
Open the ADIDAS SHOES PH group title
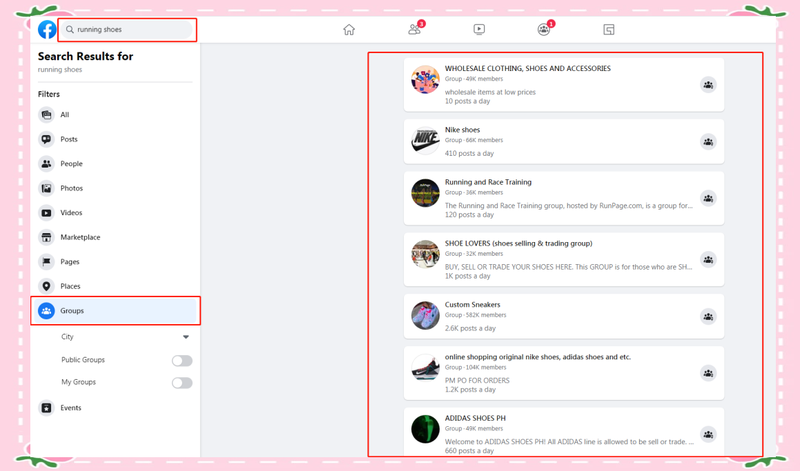(x=475, y=418)
